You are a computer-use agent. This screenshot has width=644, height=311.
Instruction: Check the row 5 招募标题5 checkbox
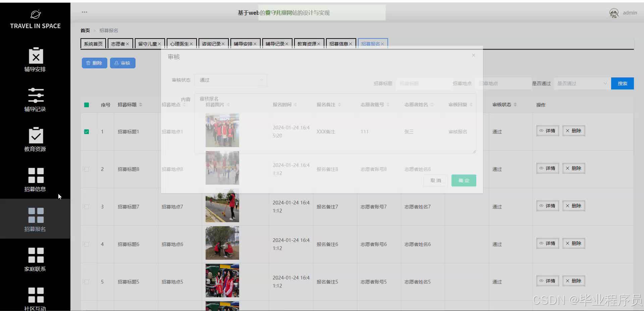87,282
